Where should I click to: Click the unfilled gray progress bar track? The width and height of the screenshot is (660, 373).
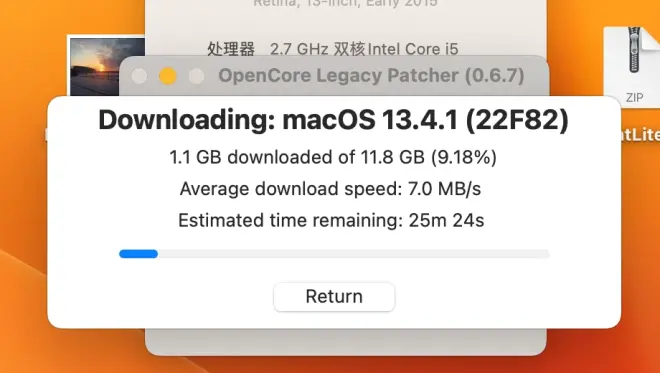coord(354,254)
